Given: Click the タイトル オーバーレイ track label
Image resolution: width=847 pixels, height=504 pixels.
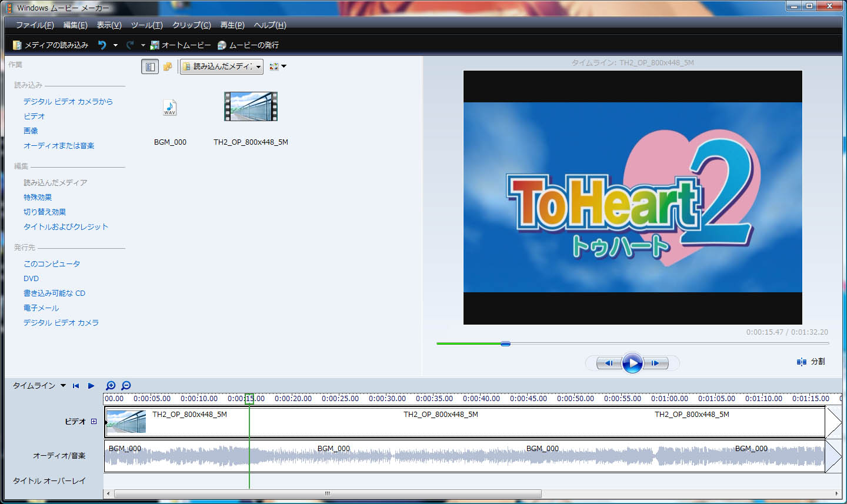Looking at the screenshot, I should tap(49, 480).
